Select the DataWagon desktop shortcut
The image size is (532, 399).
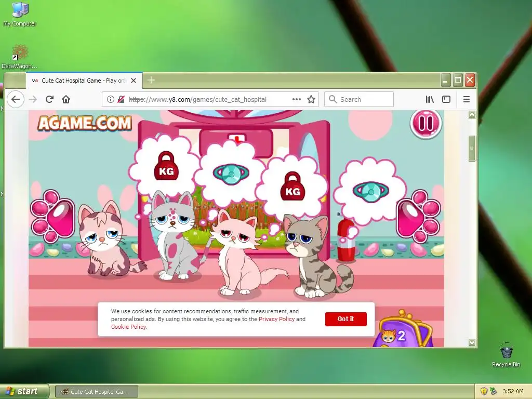[20, 57]
